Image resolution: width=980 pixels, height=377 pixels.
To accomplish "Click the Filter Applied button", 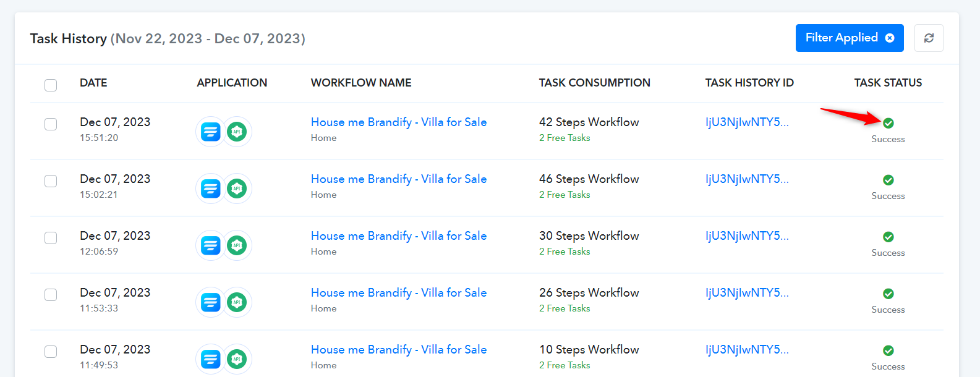I will click(x=850, y=38).
